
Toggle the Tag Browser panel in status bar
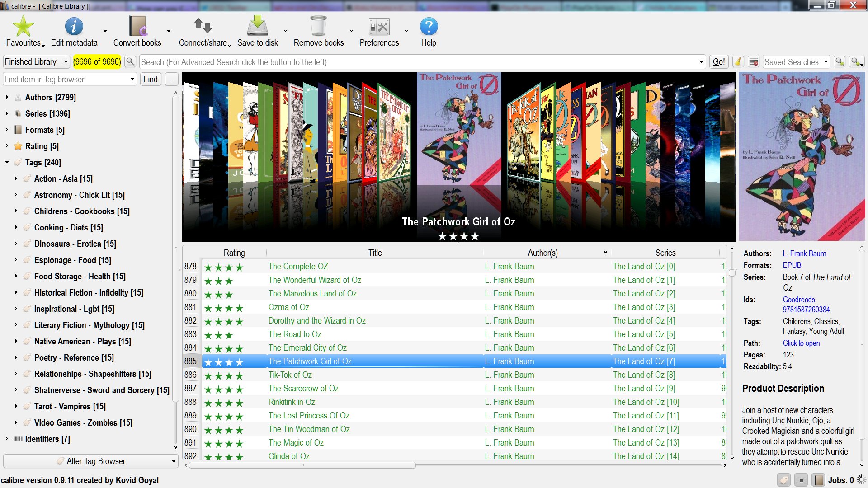pos(784,480)
